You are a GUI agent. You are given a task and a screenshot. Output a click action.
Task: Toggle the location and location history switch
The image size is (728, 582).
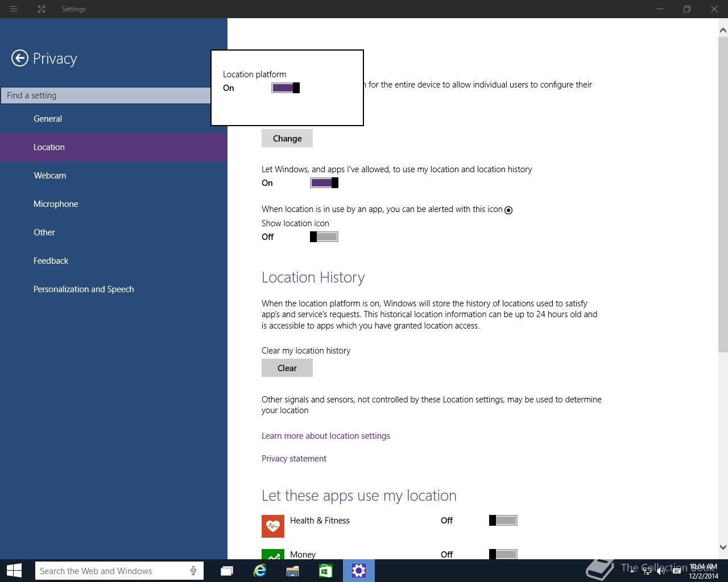(324, 182)
